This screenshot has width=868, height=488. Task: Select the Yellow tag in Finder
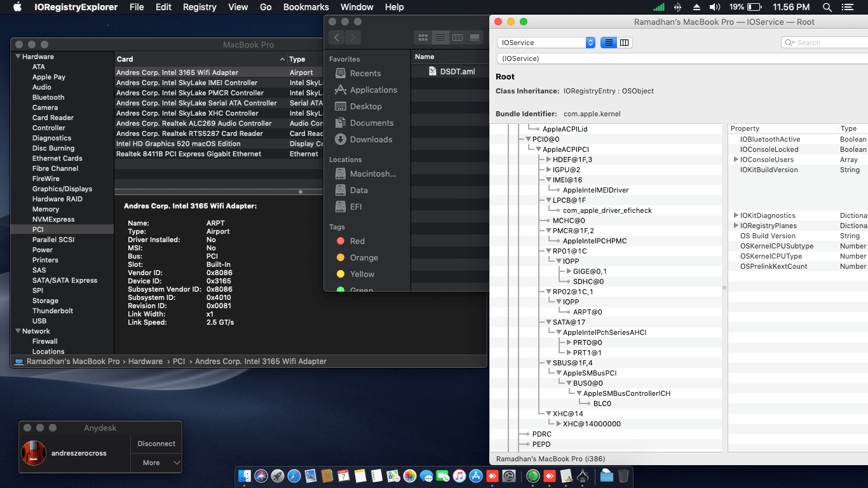(x=355, y=274)
